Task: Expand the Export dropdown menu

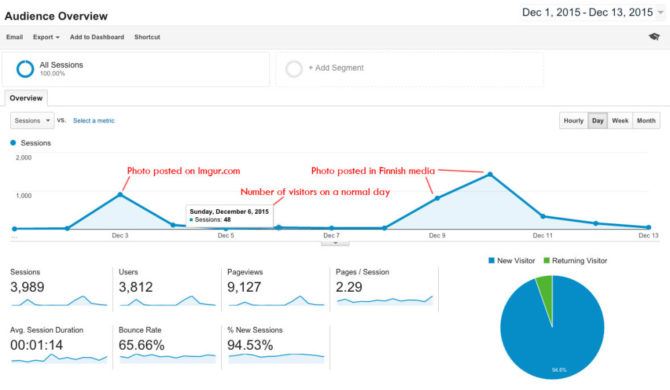Action: [46, 37]
